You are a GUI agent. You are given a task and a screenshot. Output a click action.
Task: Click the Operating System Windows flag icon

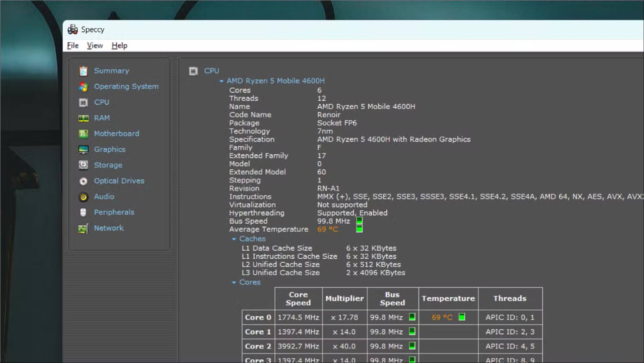pyautogui.click(x=83, y=87)
